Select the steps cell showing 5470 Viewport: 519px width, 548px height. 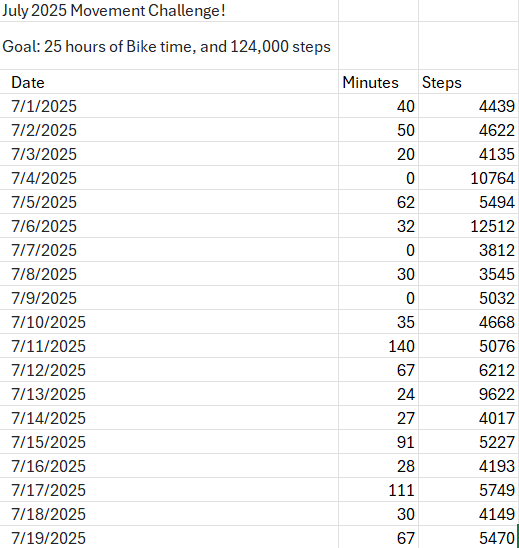tap(468, 538)
